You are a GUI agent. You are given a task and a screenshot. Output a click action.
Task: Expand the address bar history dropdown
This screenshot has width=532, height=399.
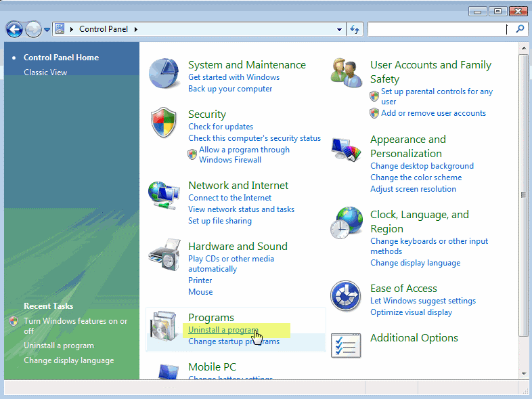click(x=339, y=30)
